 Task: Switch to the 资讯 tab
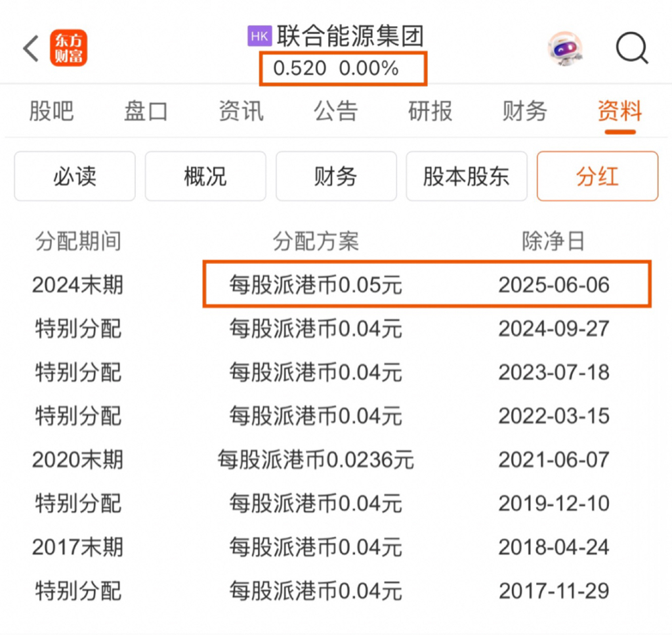pos(241,111)
